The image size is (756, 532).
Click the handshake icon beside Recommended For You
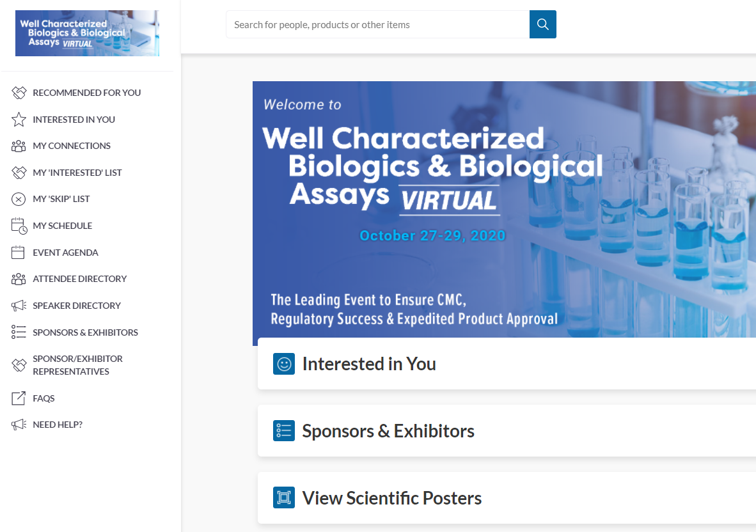coord(19,93)
